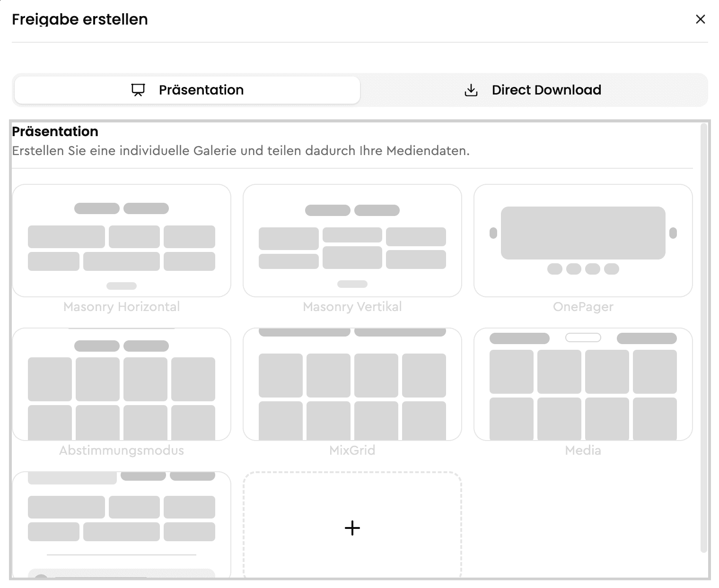Switch to the Präsentation tab

(x=187, y=90)
